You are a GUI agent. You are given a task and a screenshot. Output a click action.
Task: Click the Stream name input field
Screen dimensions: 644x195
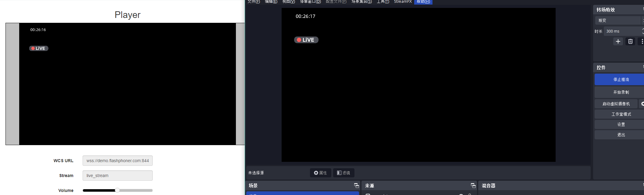tap(118, 176)
